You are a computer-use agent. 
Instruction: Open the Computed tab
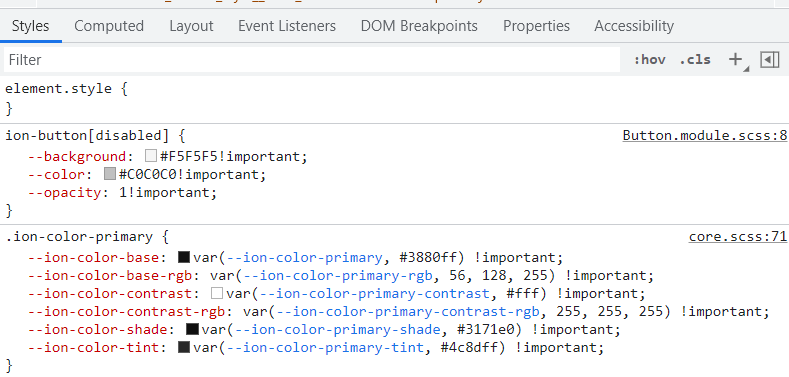109,26
